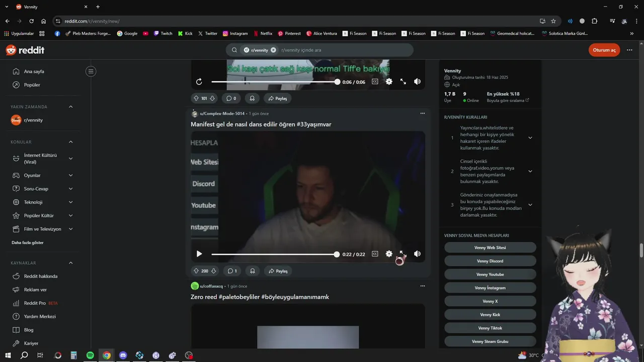
Task: Upvote the post with 101 votes
Action: (196, 99)
